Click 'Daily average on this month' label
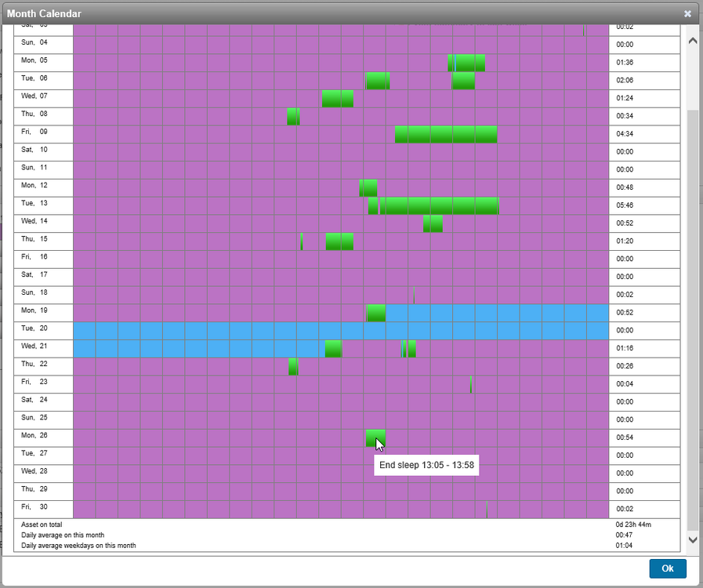This screenshot has width=703, height=588. click(x=63, y=535)
